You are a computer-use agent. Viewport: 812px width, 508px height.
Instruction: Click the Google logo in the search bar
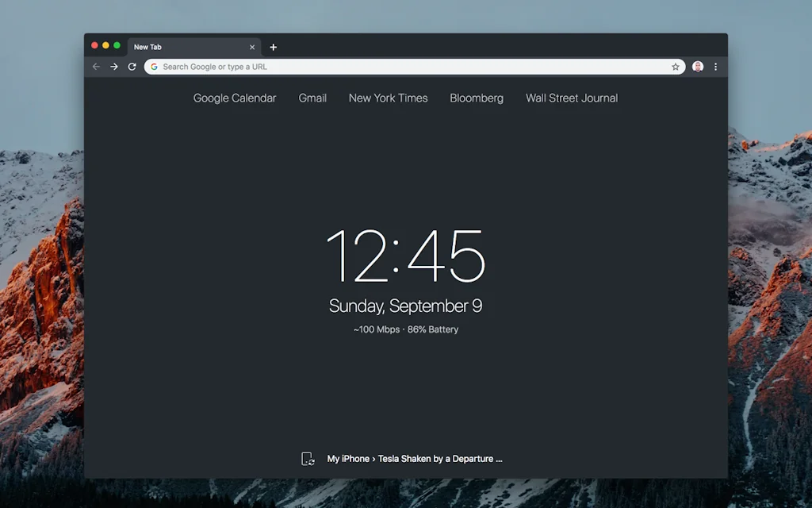[x=153, y=67]
